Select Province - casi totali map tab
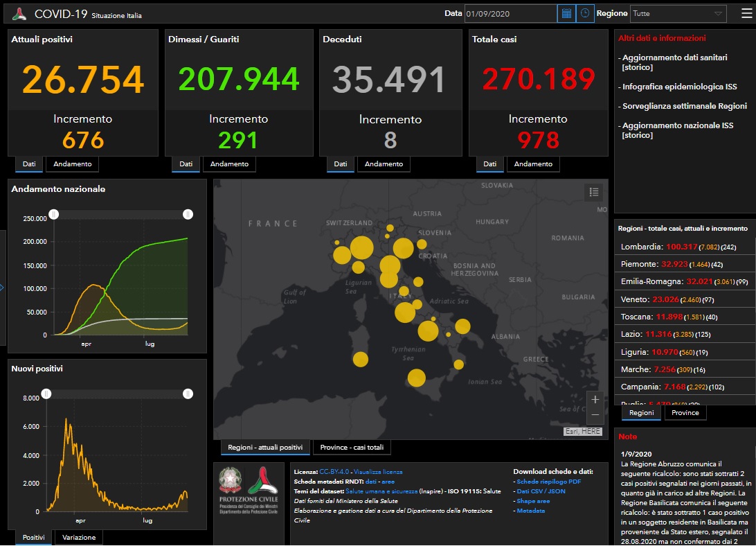 coord(352,447)
